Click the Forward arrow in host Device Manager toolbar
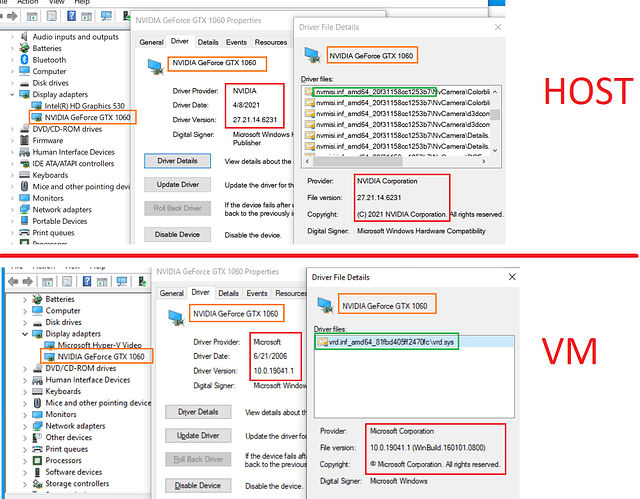 pos(12,16)
